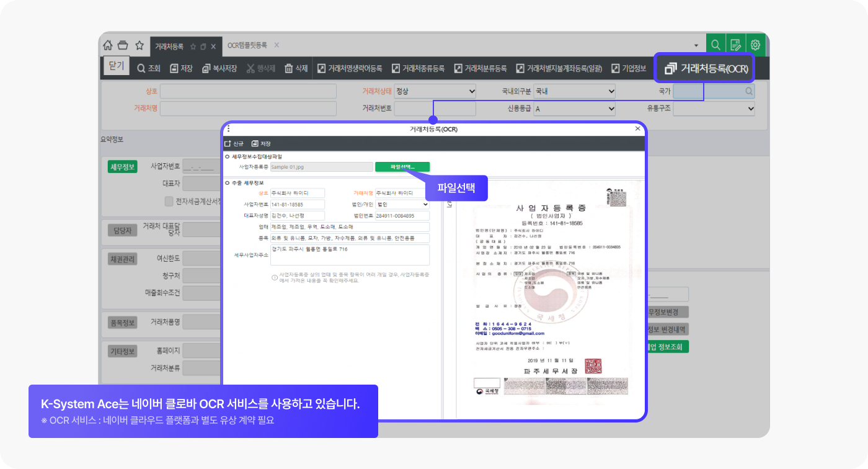Open favorites star in the tab bar
868x469 pixels.
139,45
